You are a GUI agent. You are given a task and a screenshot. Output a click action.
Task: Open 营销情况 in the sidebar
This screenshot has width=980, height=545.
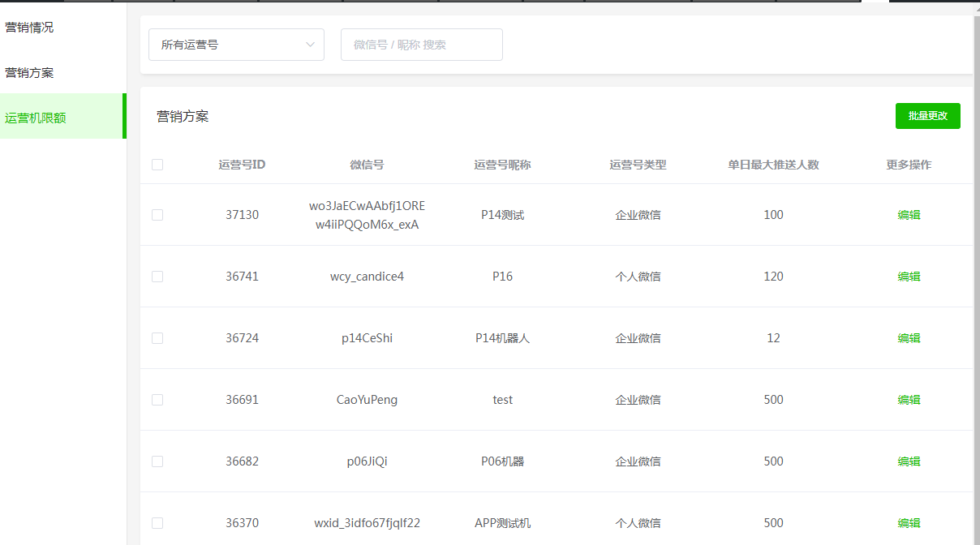[x=30, y=28]
